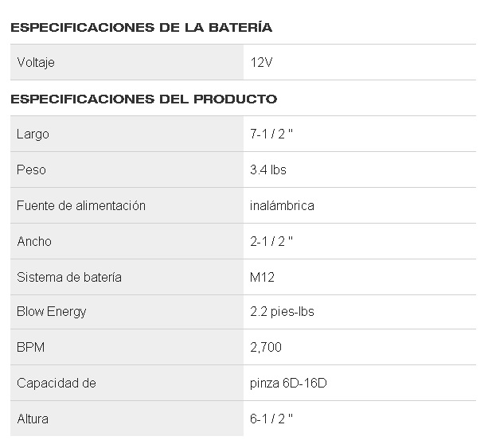Select the Voltaje label cell
This screenshot has width=488, height=448.
[36, 62]
